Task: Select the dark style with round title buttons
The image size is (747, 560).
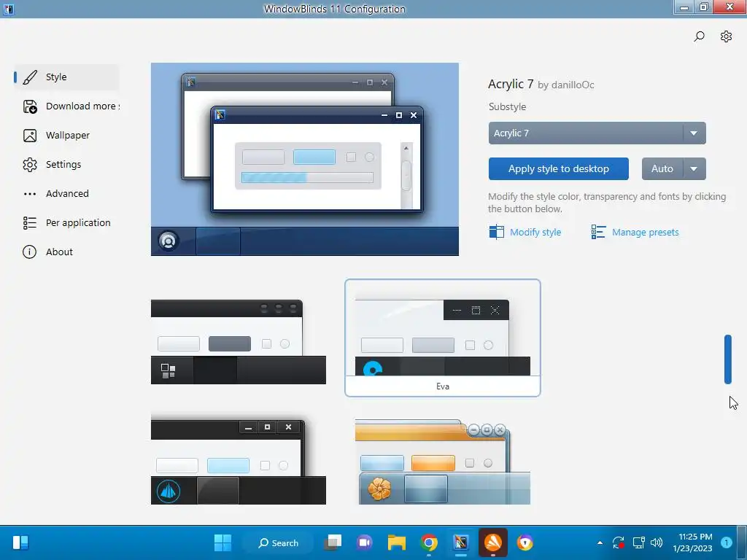Action: [239, 341]
